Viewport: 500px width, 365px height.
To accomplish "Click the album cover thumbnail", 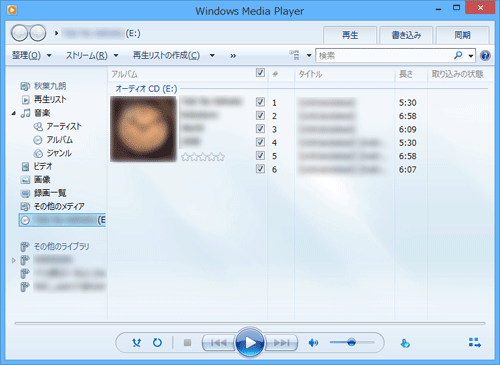I will (143, 129).
